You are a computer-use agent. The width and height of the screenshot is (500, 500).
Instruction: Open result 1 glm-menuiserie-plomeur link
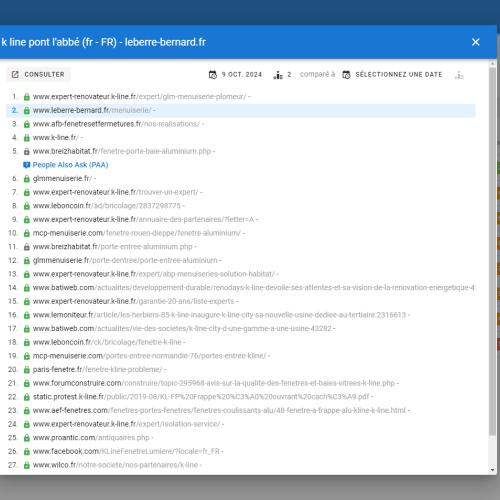[x=139, y=97]
